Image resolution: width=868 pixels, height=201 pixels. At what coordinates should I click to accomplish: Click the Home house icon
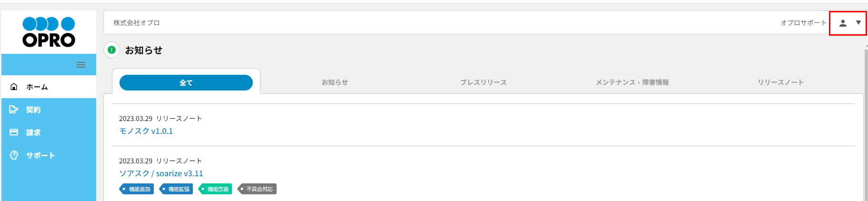coord(14,87)
